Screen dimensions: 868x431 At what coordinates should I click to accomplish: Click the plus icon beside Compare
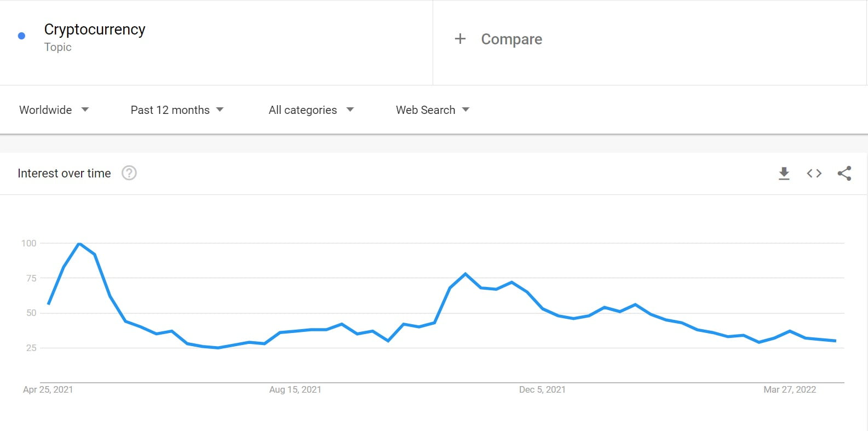pyautogui.click(x=460, y=39)
